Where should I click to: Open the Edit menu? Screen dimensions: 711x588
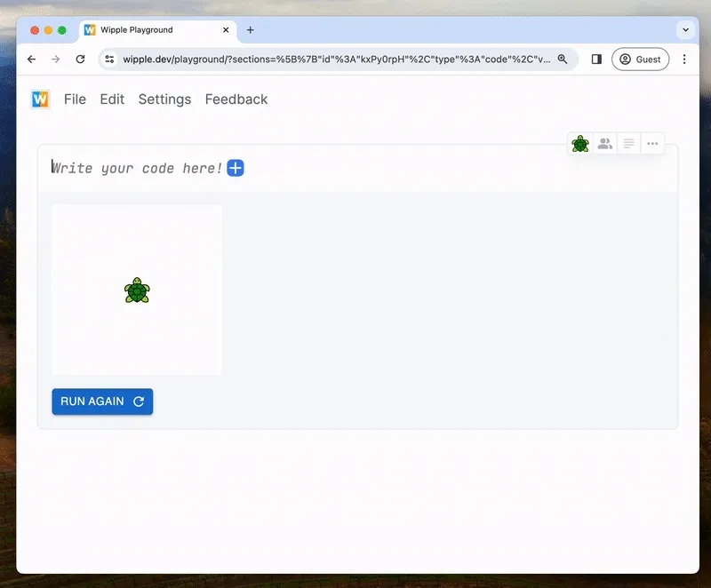(x=112, y=99)
